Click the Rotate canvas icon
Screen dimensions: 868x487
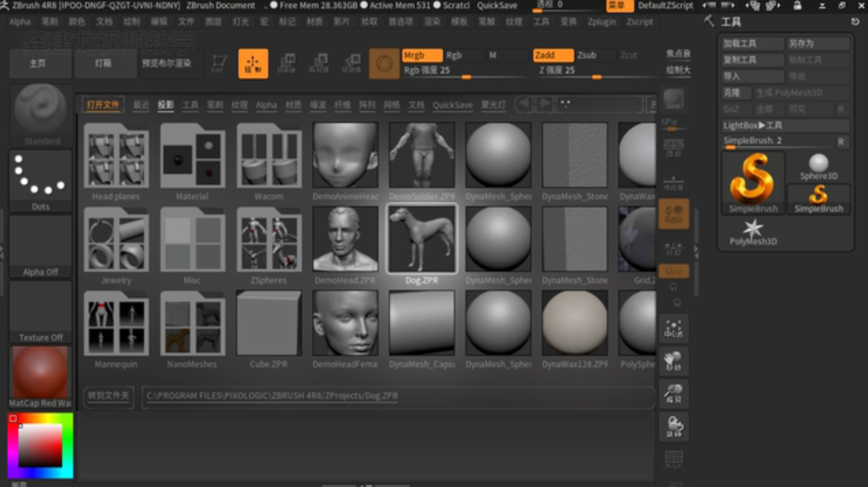click(674, 426)
